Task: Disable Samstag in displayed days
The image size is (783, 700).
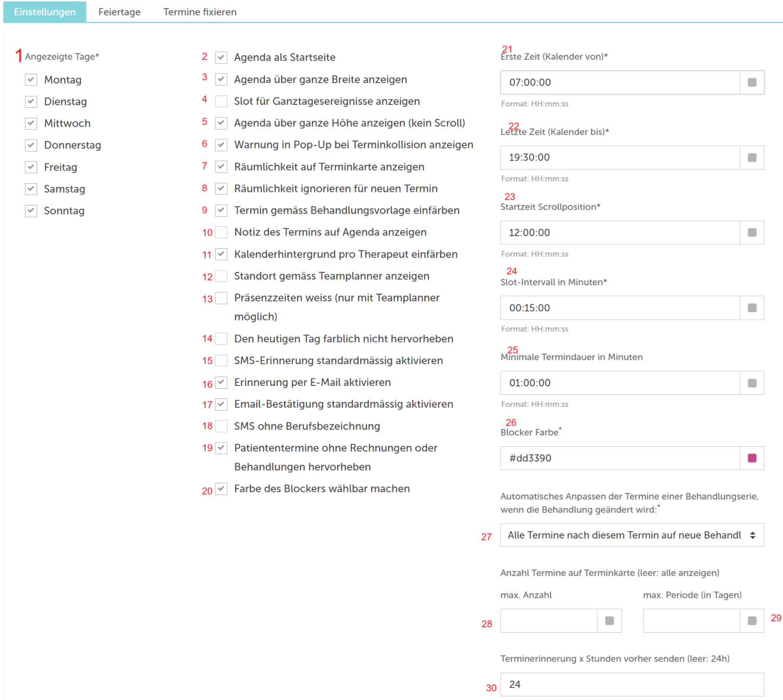Action: (x=31, y=189)
